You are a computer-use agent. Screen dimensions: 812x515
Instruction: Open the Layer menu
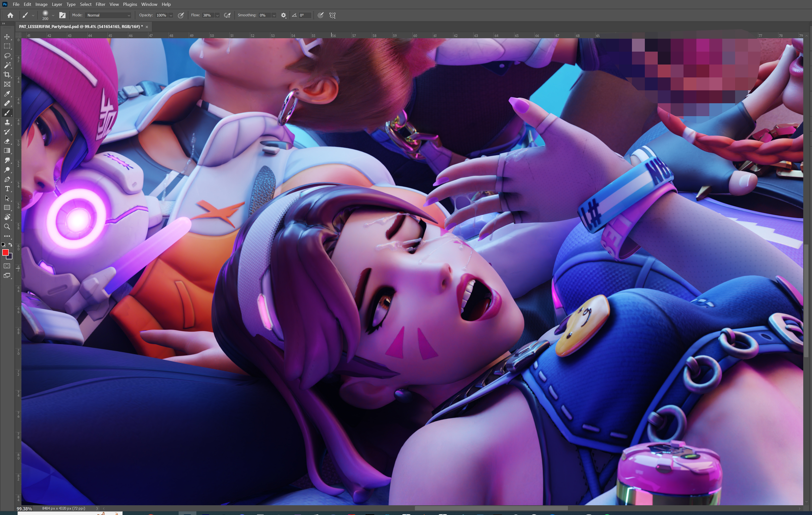[x=57, y=4]
